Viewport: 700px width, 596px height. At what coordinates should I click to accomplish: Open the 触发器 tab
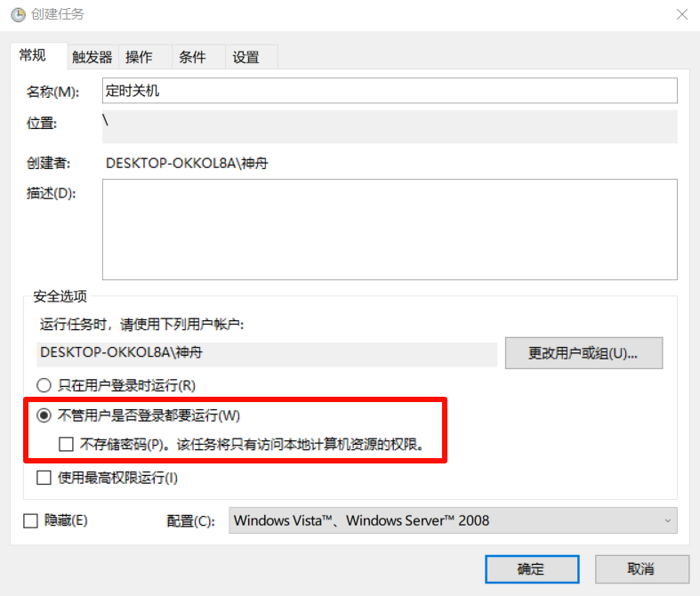click(x=93, y=57)
